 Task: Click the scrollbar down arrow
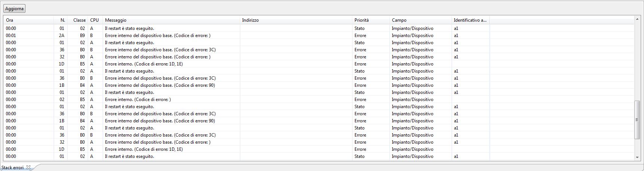[x=637, y=158]
